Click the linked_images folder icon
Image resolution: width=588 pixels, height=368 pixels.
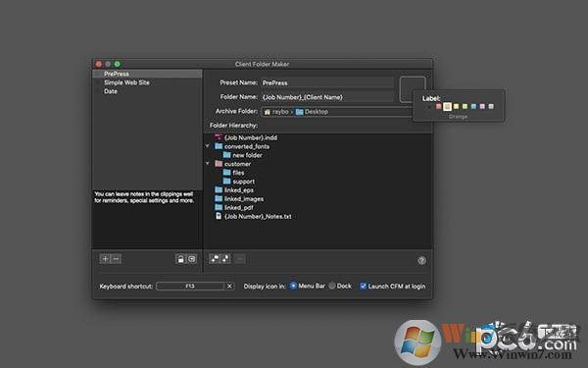(219, 198)
